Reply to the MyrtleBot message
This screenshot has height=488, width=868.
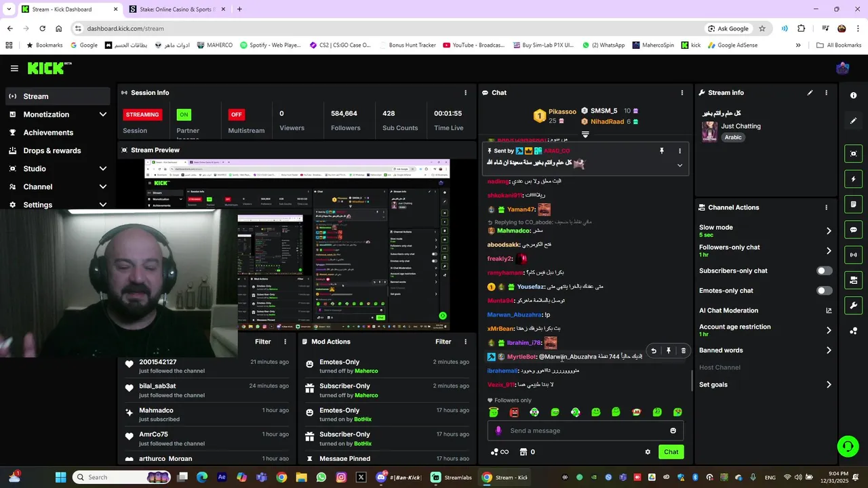(653, 350)
